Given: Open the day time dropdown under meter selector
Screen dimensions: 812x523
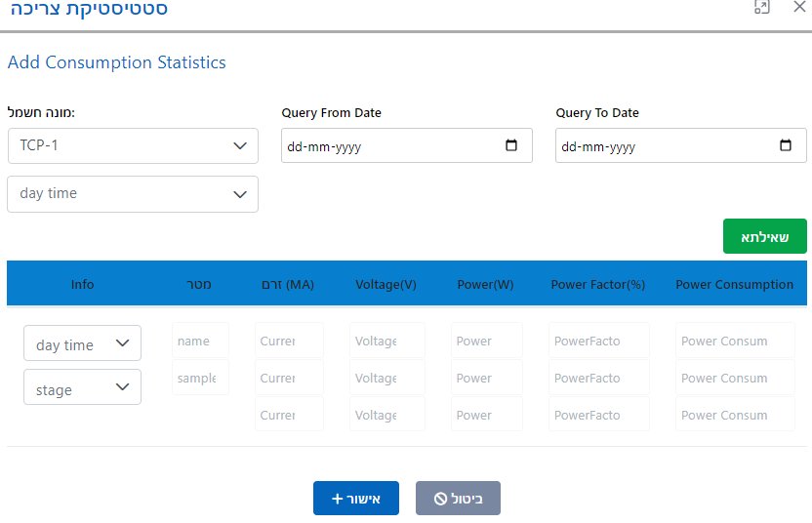Looking at the screenshot, I should click(133, 194).
